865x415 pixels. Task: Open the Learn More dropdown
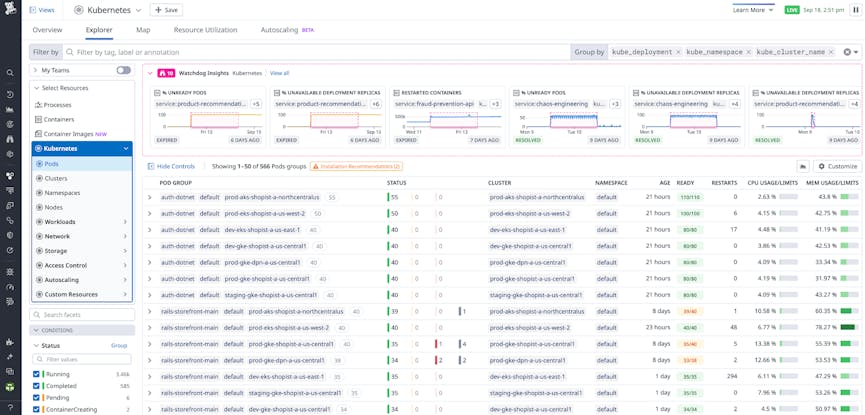coord(753,10)
